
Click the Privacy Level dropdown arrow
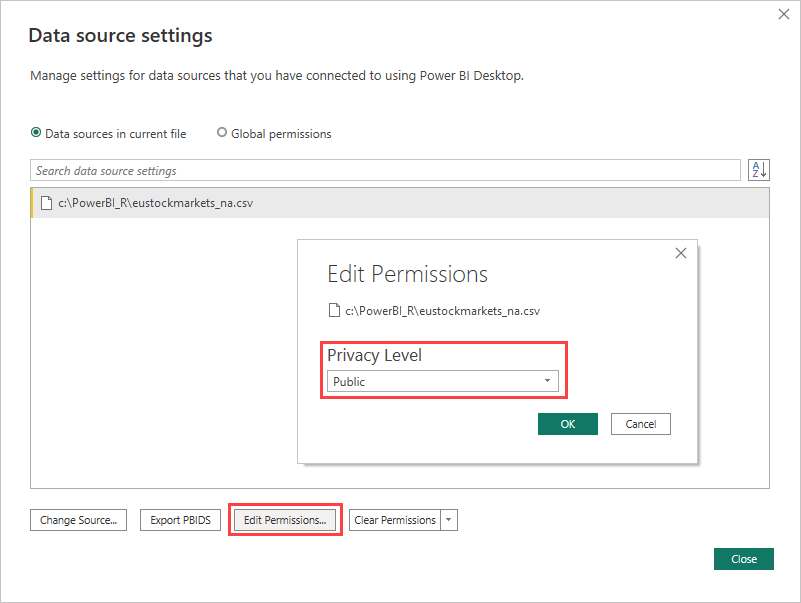coord(547,381)
